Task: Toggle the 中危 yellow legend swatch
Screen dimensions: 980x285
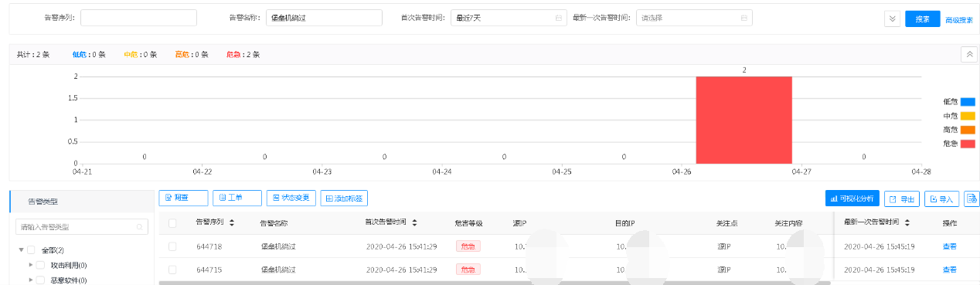Action: 968,116
